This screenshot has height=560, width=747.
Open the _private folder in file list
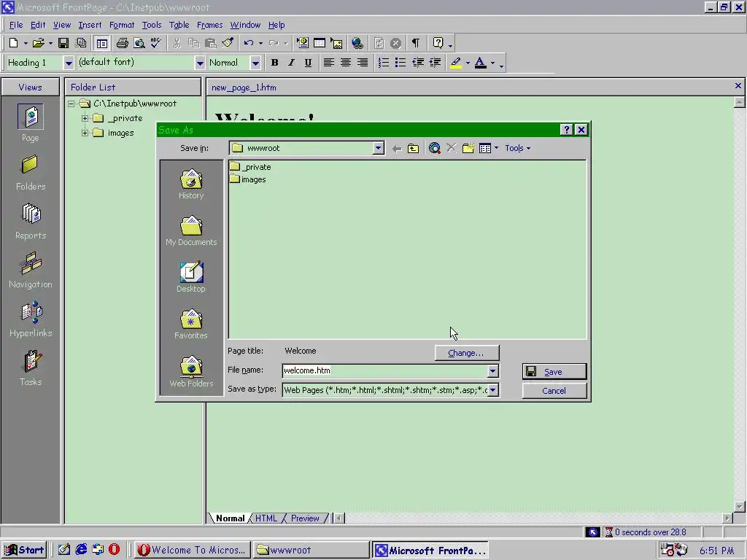pyautogui.click(x=251, y=167)
